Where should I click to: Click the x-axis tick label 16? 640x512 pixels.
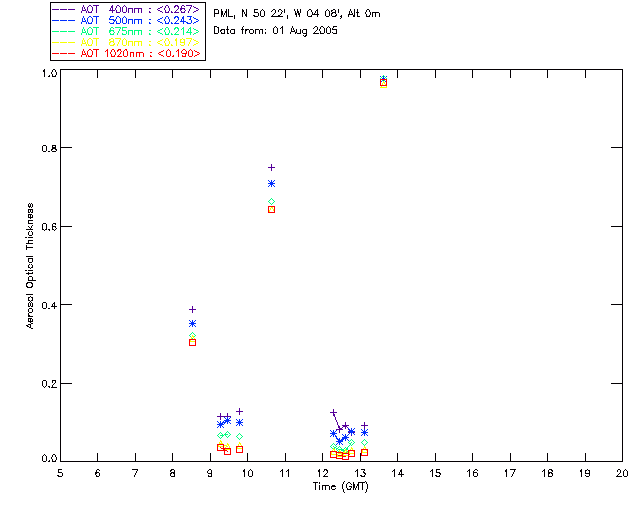tap(472, 473)
